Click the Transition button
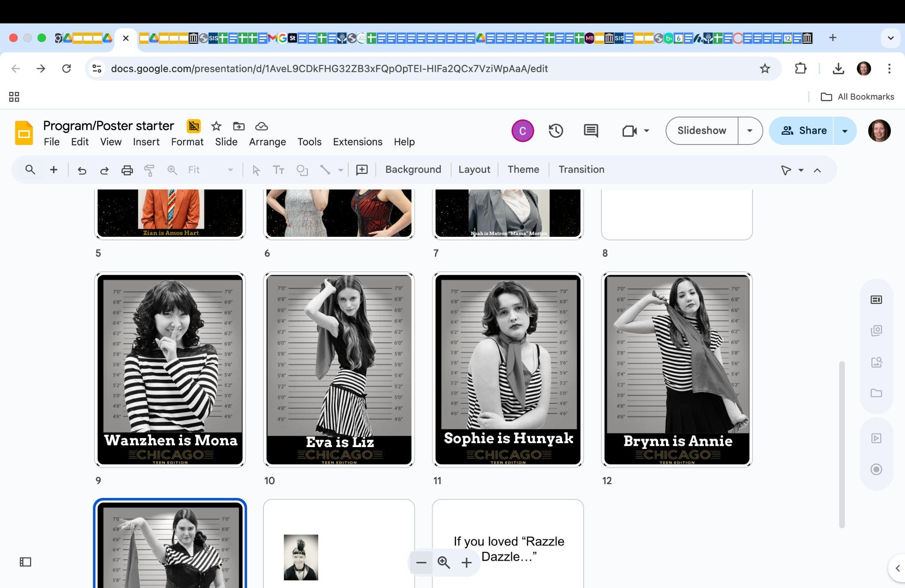The width and height of the screenshot is (905, 588). coord(581,170)
